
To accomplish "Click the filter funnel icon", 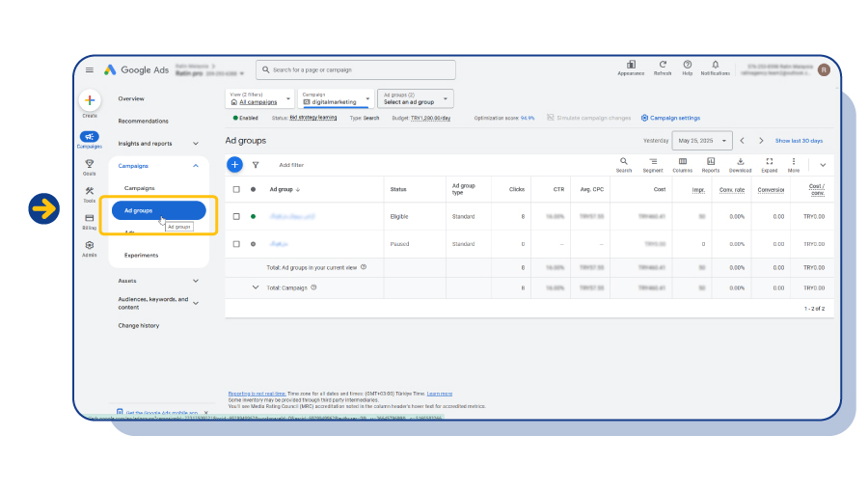I will (256, 165).
